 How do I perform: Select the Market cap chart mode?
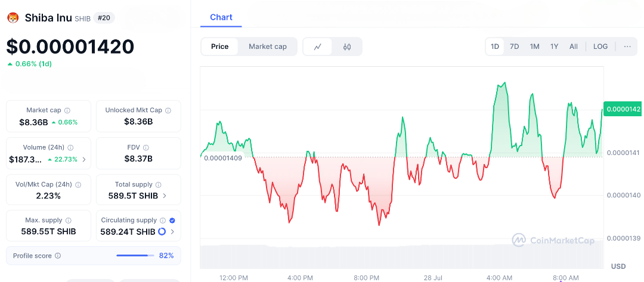coord(268,47)
